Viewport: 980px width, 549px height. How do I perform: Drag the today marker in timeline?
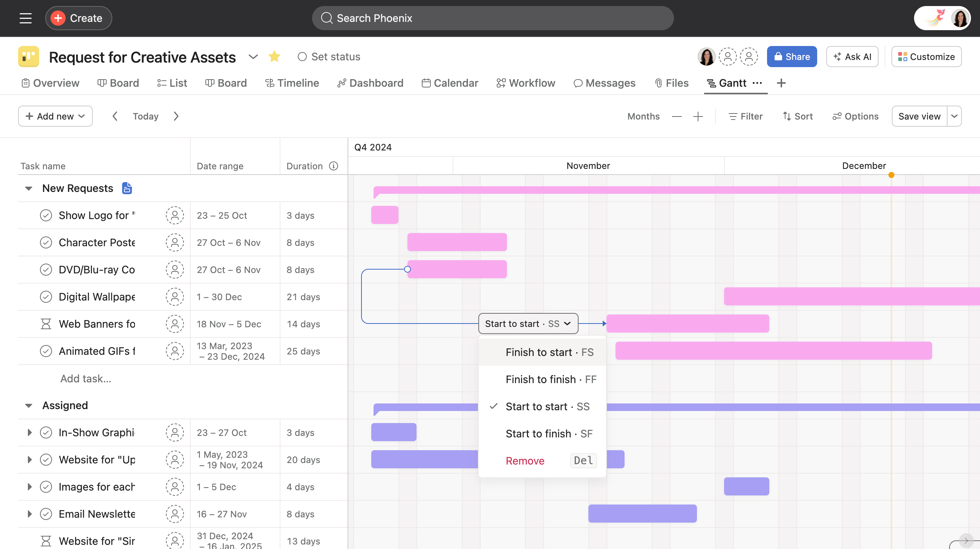891,175
